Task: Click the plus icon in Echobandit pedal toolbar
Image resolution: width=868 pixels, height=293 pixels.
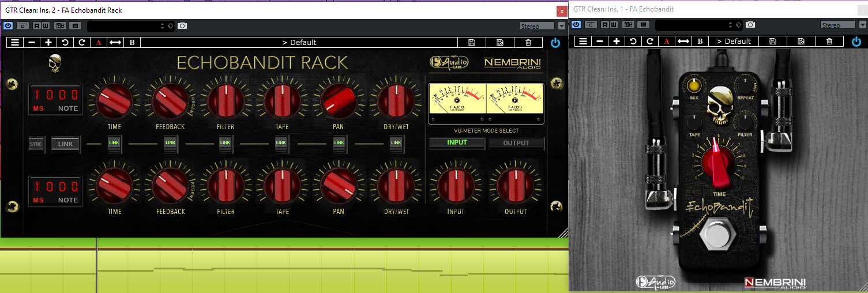Action: click(617, 41)
